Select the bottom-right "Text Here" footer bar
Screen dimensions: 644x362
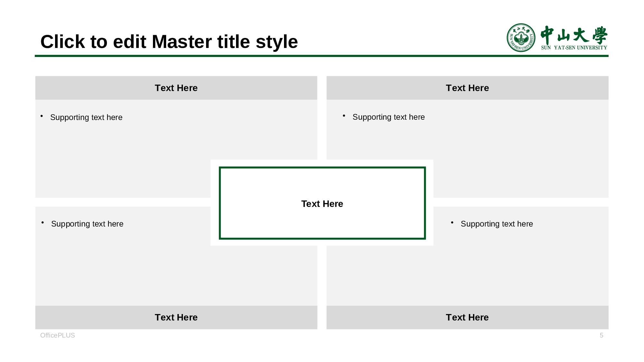pyautogui.click(x=467, y=317)
